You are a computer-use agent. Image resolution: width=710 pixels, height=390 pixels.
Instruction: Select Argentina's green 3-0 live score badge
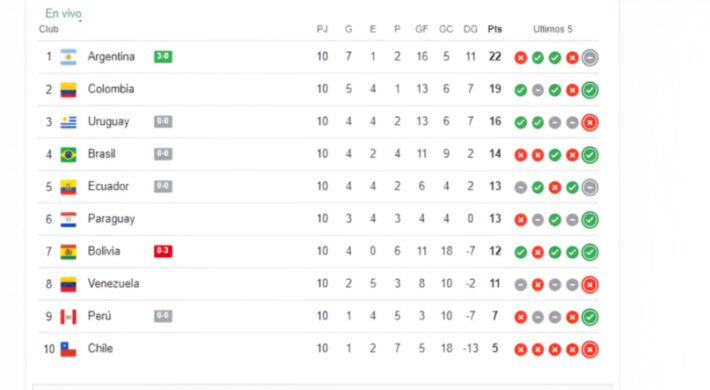click(x=163, y=57)
